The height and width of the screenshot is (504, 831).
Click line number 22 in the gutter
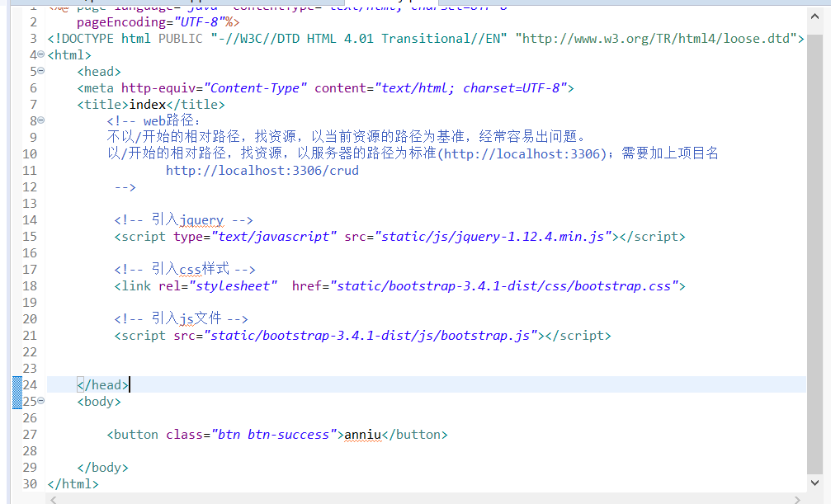point(30,352)
